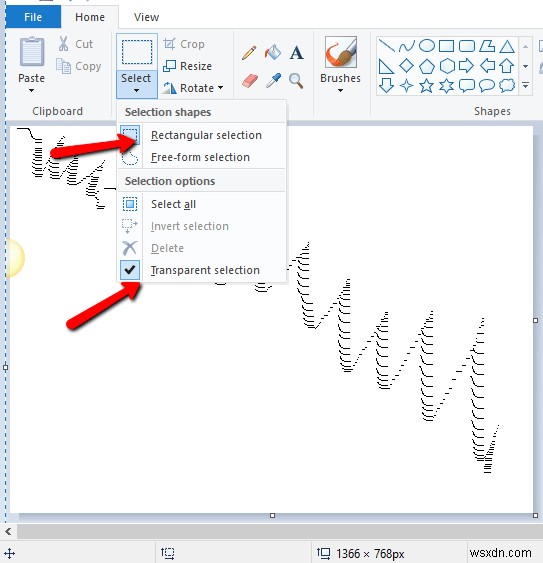Open the Paste dropdown arrow

click(x=32, y=90)
